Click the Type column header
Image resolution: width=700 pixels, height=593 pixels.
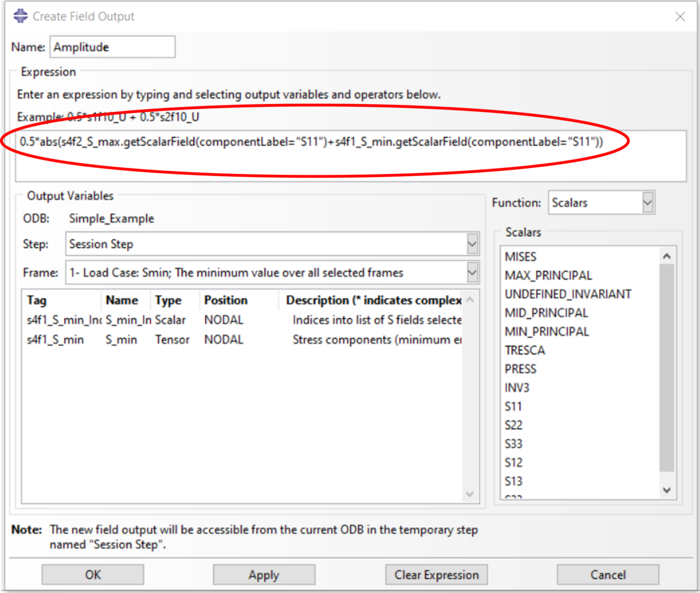pyautogui.click(x=175, y=300)
